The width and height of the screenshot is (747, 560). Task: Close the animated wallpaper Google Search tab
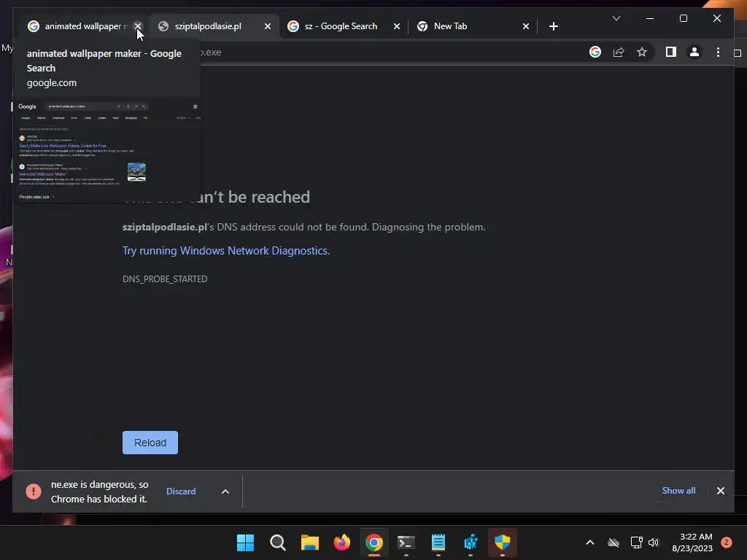(138, 26)
